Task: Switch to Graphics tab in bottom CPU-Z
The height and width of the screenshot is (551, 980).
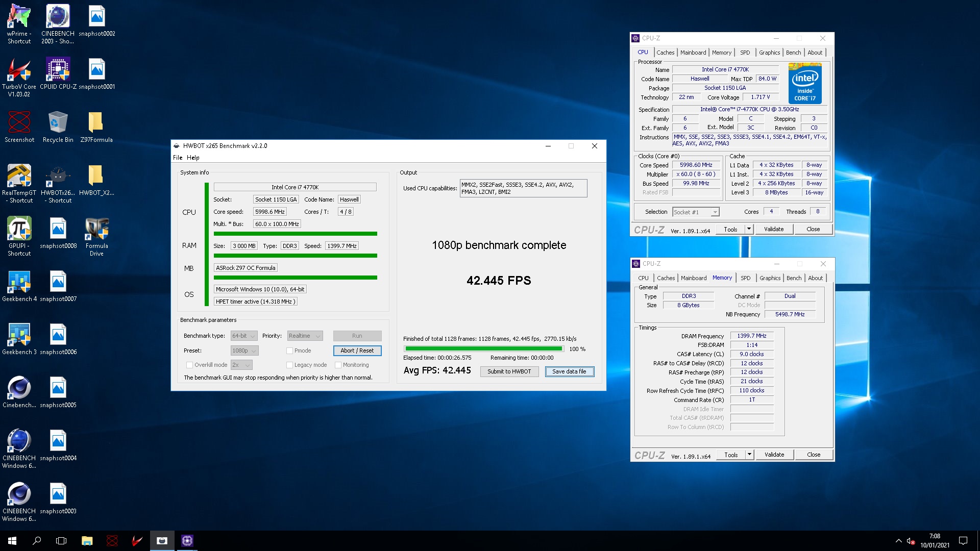Action: [x=770, y=278]
